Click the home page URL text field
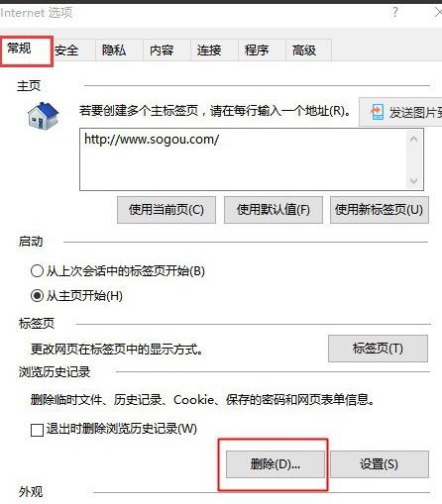This screenshot has height=504, width=442. click(243, 159)
